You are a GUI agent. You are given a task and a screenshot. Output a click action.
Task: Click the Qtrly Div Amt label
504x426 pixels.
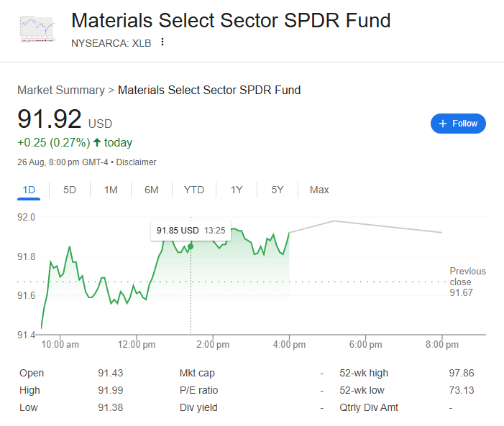point(369,408)
